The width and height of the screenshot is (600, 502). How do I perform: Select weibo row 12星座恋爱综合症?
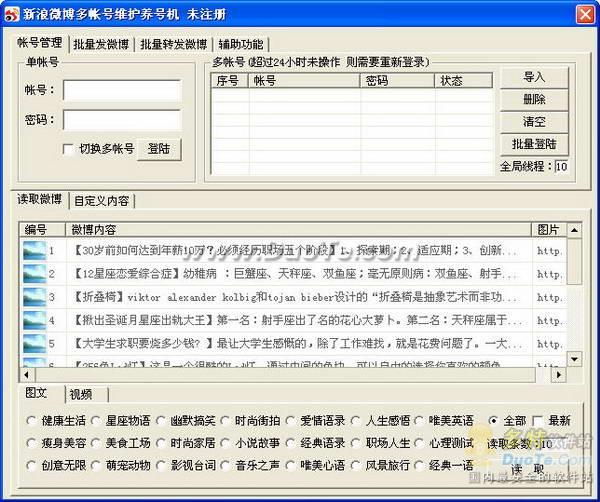(x=293, y=274)
